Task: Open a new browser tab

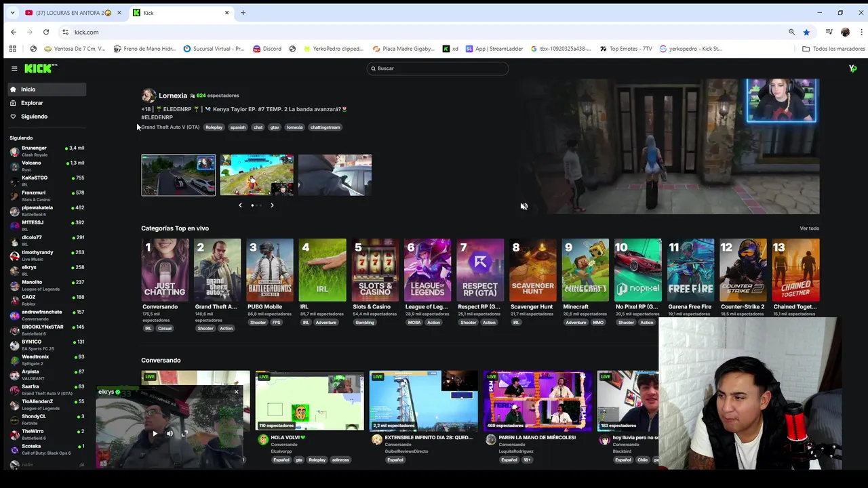Action: pyautogui.click(x=243, y=13)
